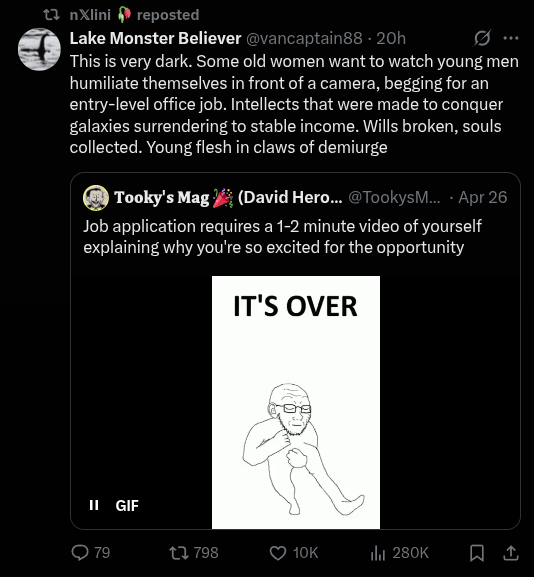Expand the three-dot more options menu
This screenshot has width=534, height=577.
pyautogui.click(x=511, y=38)
